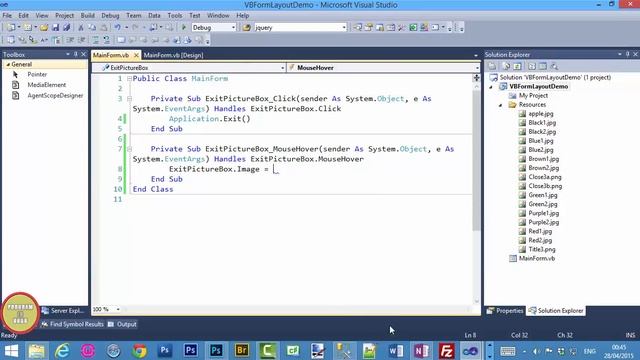Select Close3b.png in Solution Explorer
640x360 pixels.
point(545,186)
